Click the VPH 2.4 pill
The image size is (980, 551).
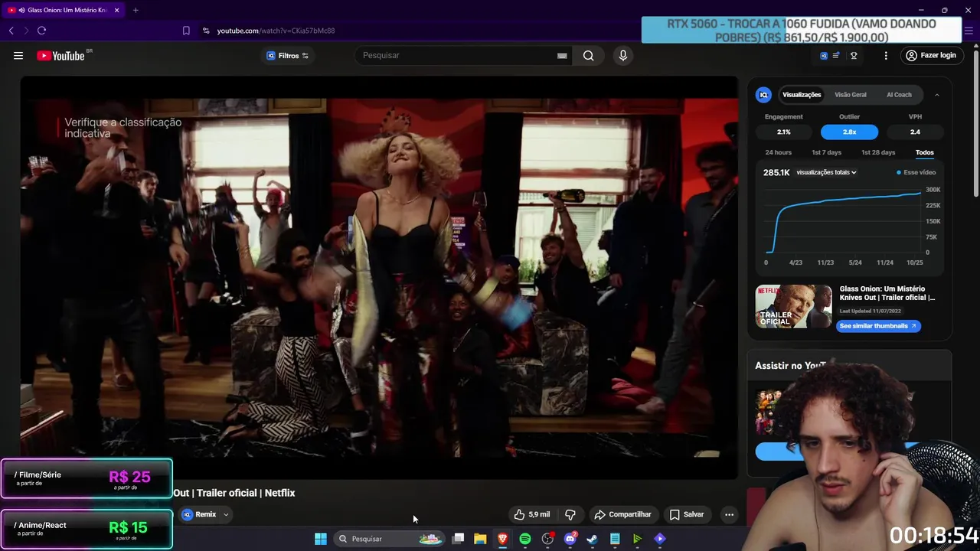point(915,132)
